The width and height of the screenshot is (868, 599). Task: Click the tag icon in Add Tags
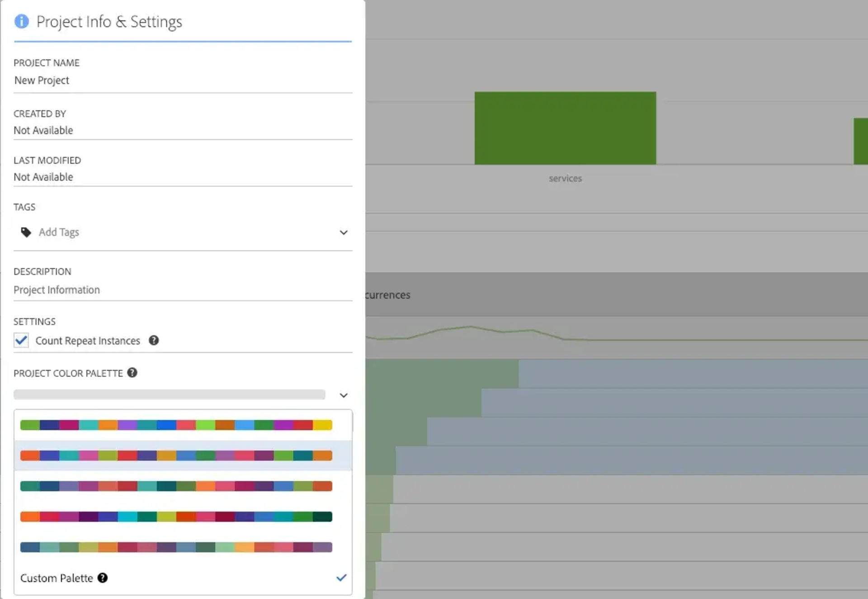[x=26, y=232]
